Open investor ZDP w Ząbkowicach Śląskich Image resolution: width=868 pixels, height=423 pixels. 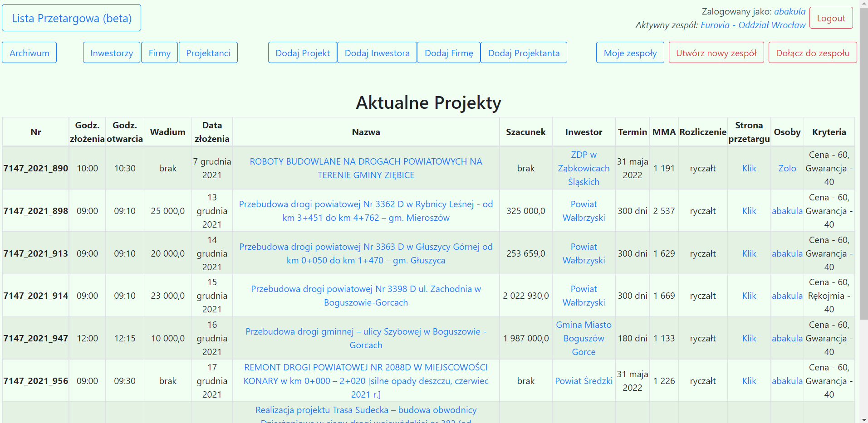584,168
